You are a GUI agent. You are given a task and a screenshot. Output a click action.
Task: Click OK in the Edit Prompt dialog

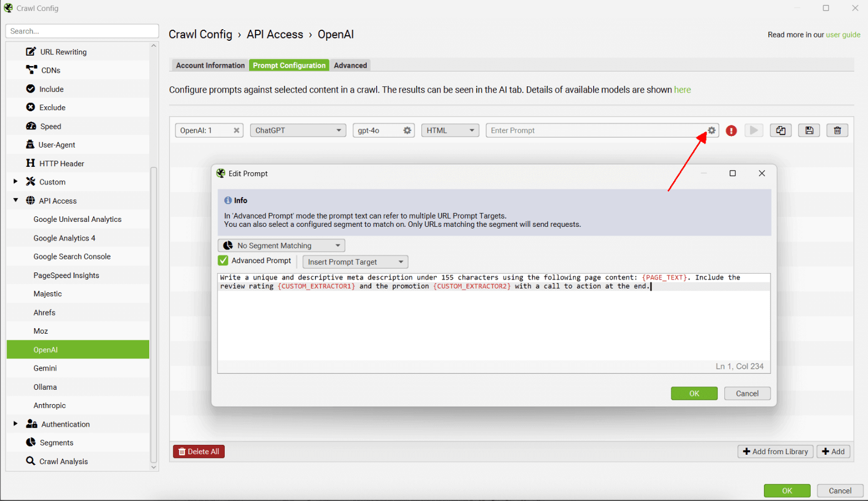click(693, 394)
